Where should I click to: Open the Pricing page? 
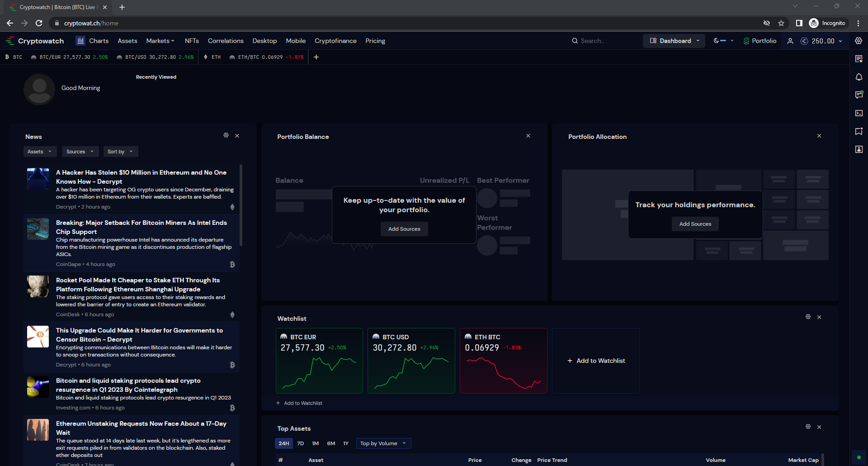(375, 41)
